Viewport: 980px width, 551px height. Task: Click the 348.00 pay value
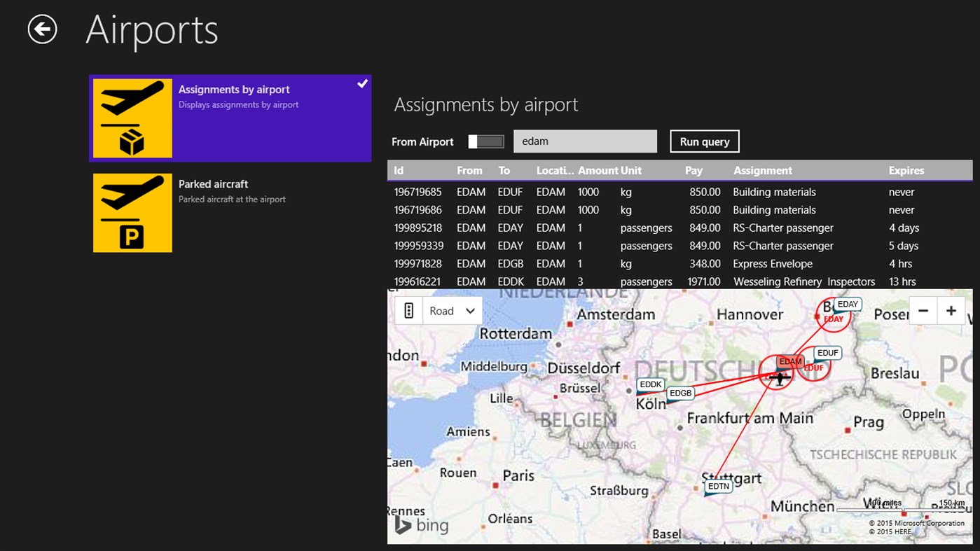coord(705,264)
